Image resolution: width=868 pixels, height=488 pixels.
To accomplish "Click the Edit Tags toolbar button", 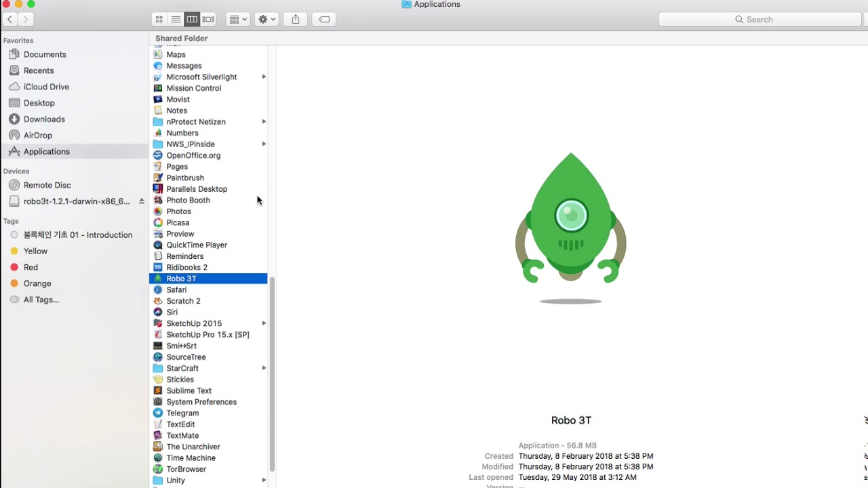I will (x=324, y=20).
